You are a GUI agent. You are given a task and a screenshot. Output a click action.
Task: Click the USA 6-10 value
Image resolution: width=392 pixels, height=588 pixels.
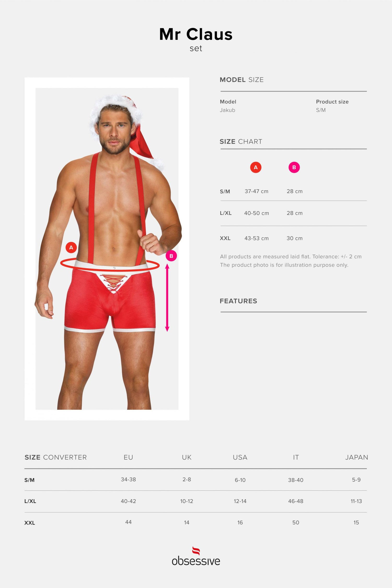coord(240,480)
